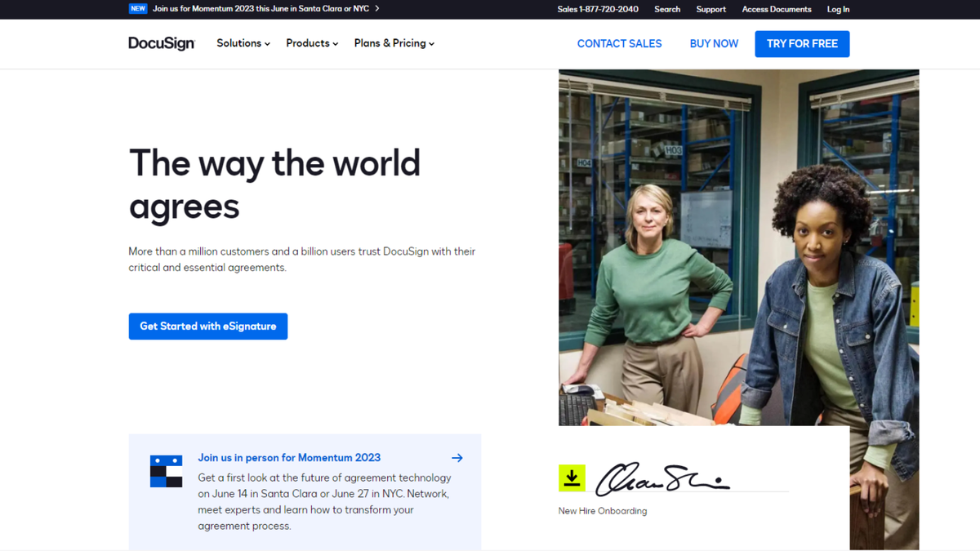Image resolution: width=980 pixels, height=551 pixels.
Task: Select the Momentum 2023 event logo icon
Action: (x=166, y=471)
